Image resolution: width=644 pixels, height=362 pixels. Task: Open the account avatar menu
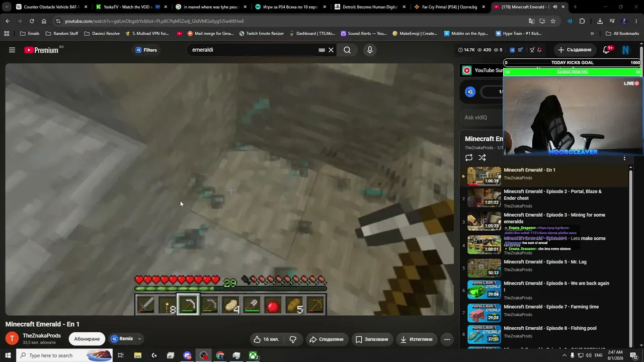pyautogui.click(x=625, y=50)
